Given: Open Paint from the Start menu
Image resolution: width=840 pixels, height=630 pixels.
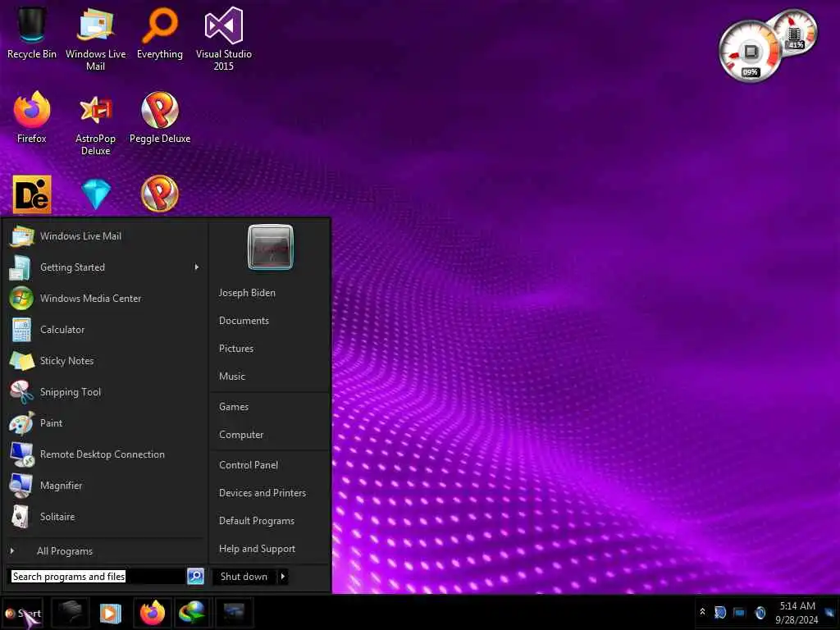Looking at the screenshot, I should tap(105, 423).
